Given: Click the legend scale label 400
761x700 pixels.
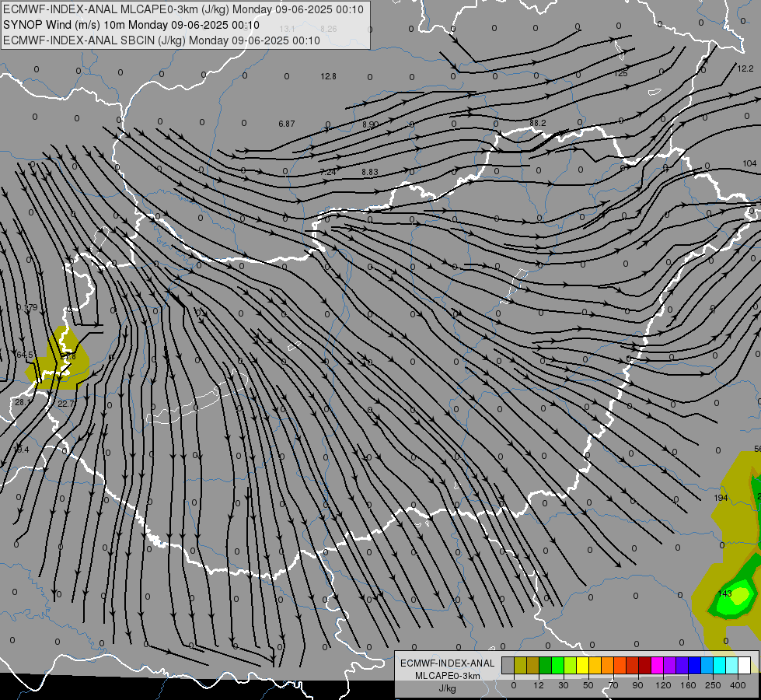Looking at the screenshot, I should pyautogui.click(x=738, y=685).
